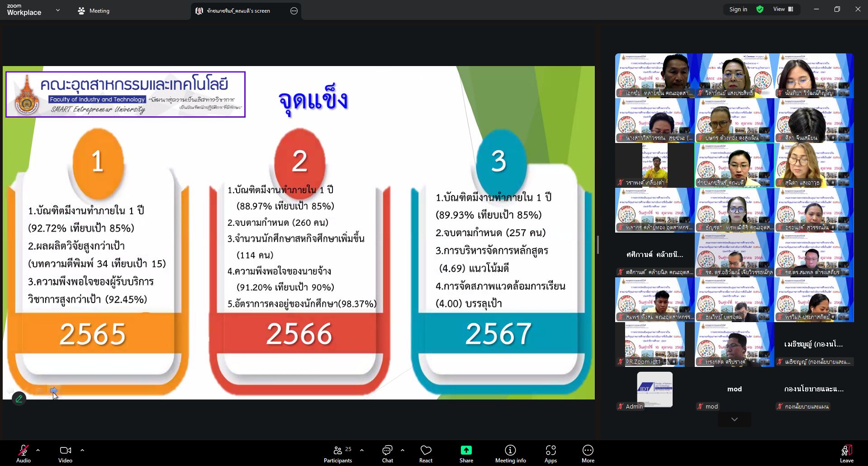Viewport: 868px width, 466px height.
Task: Open Meeting info
Action: point(510,453)
